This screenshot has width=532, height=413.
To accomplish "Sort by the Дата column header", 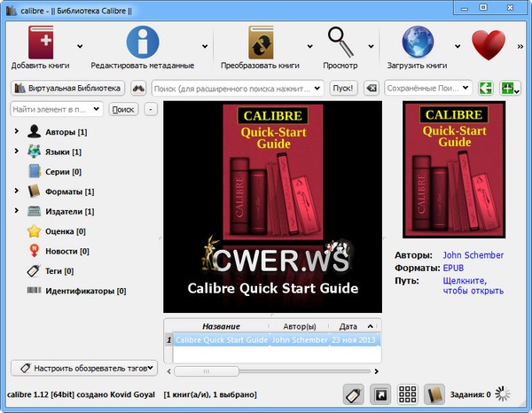I will point(348,325).
